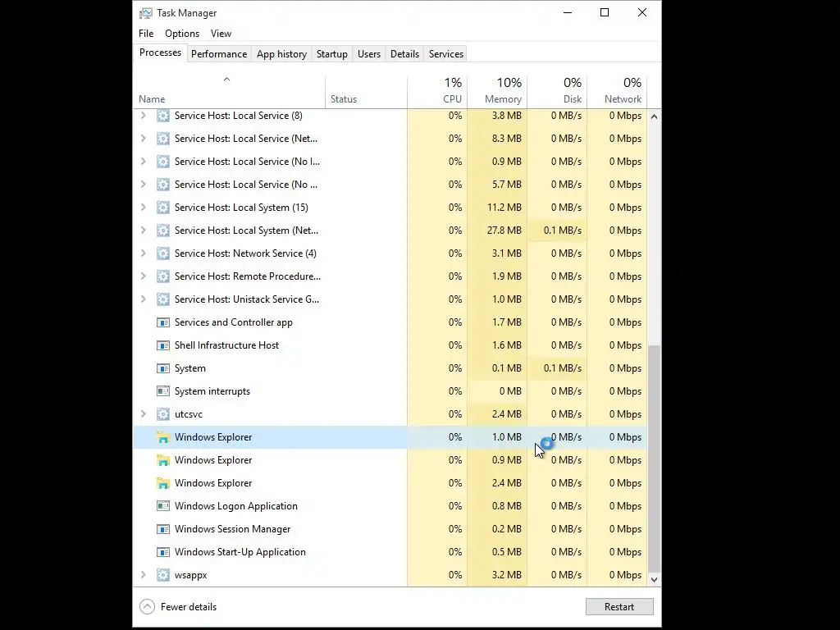Select the Shell Infrastructure Host row
Screen dimensions: 840x630
[x=390, y=345]
